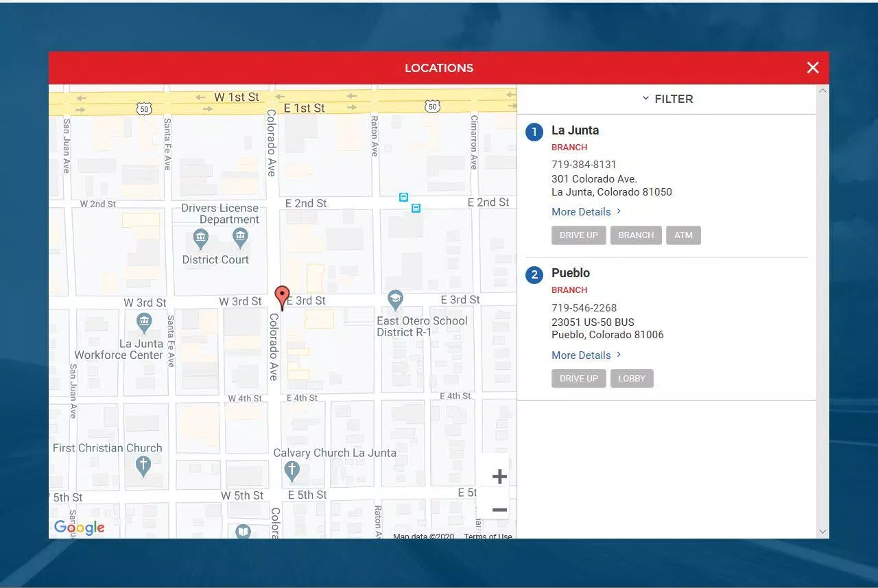Click the East Otero School District R-1 label
The height and width of the screenshot is (588, 878).
click(422, 327)
